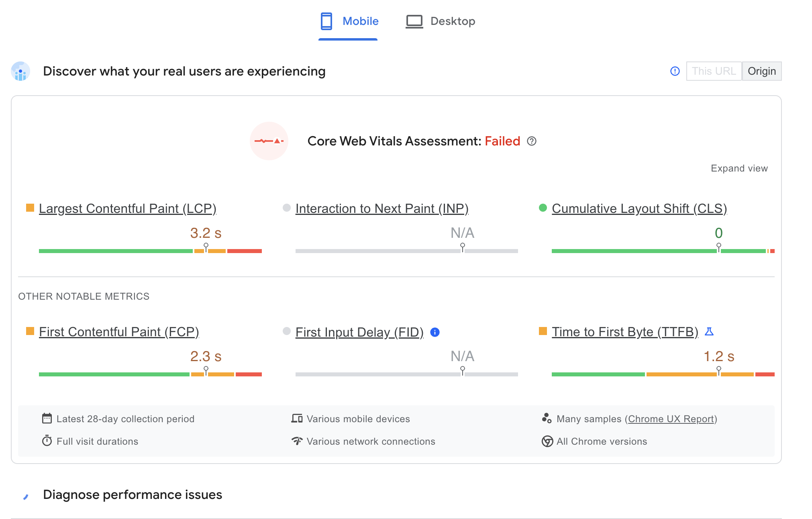The height and width of the screenshot is (519, 812).
Task: Click the Various mobile devices text
Action: 358,419
